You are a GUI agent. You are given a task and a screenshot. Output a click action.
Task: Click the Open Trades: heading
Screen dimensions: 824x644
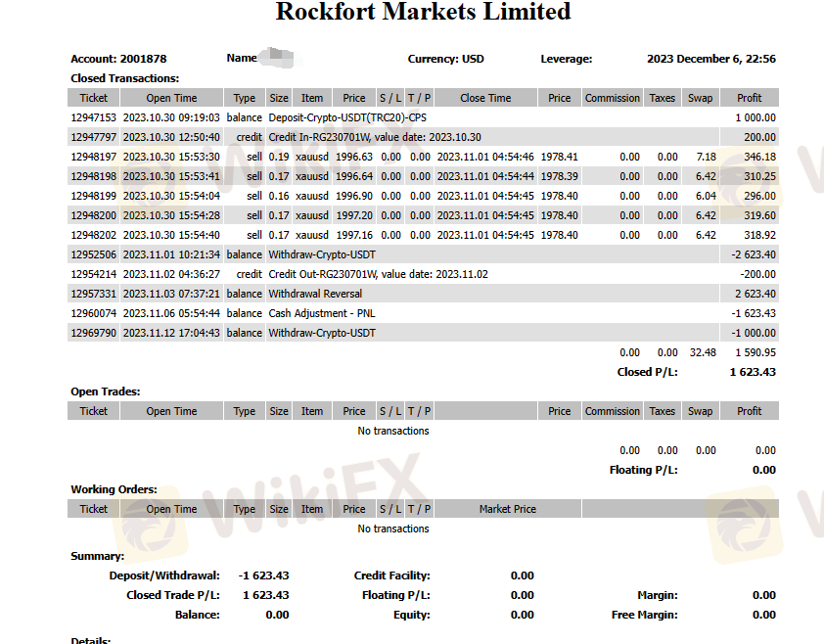click(x=106, y=391)
